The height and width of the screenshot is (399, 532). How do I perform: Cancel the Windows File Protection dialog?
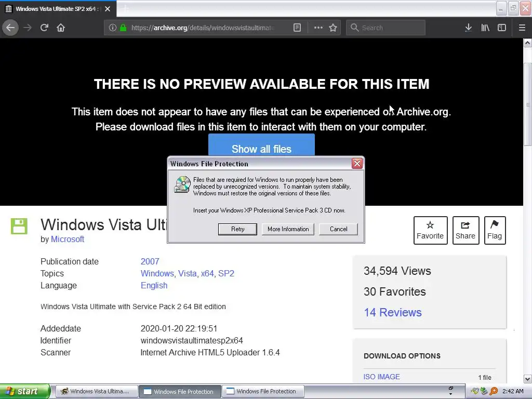338,229
